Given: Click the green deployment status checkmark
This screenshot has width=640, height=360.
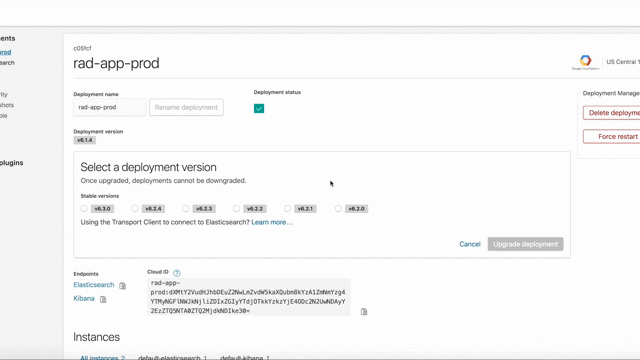Looking at the screenshot, I should coord(259,108).
